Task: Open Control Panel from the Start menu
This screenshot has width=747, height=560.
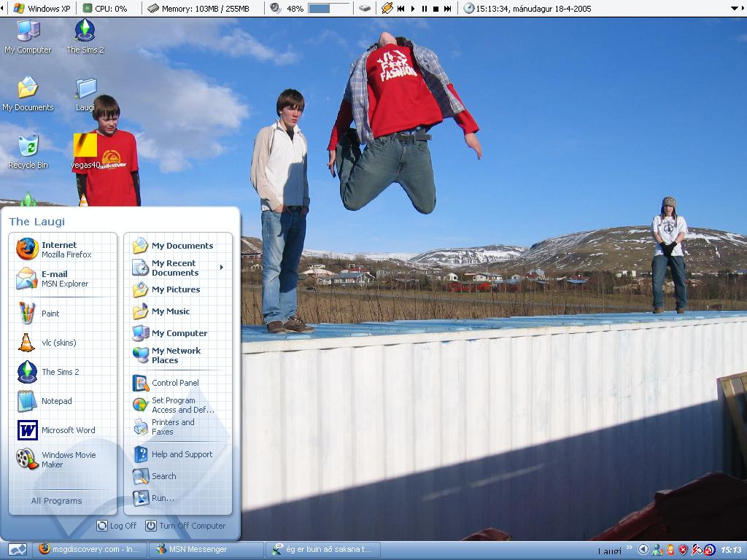Action: tap(174, 383)
